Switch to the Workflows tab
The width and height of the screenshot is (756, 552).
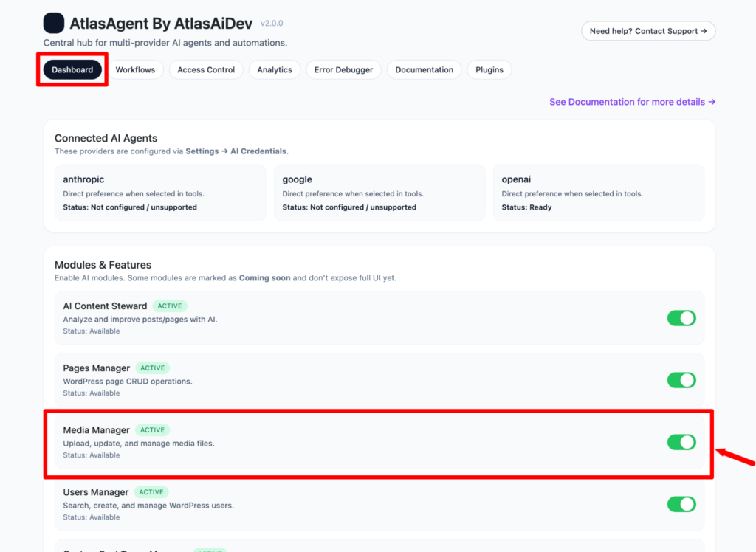coord(136,69)
